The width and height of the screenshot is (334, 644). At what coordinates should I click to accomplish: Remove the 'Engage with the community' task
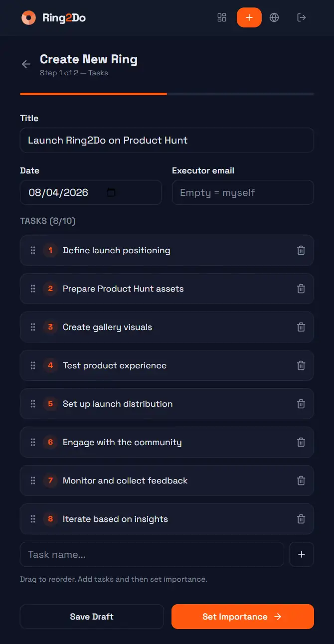[x=301, y=442]
